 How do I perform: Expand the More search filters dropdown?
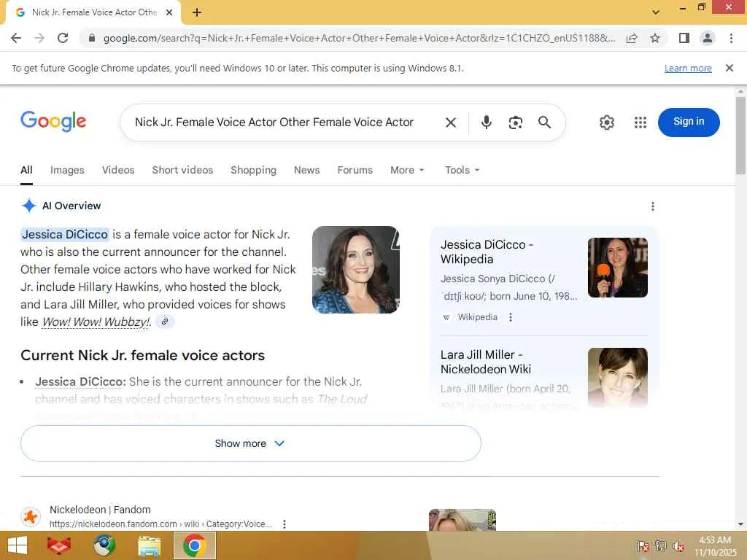[x=407, y=170]
